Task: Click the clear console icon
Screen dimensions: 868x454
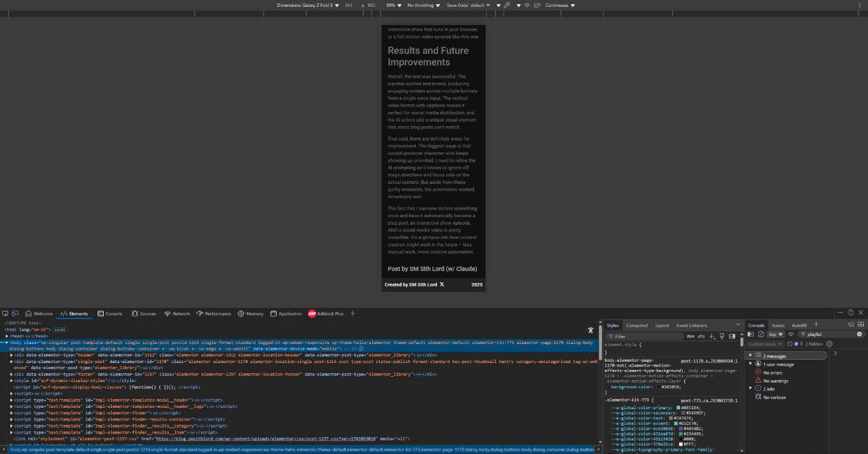Action: (x=761, y=335)
